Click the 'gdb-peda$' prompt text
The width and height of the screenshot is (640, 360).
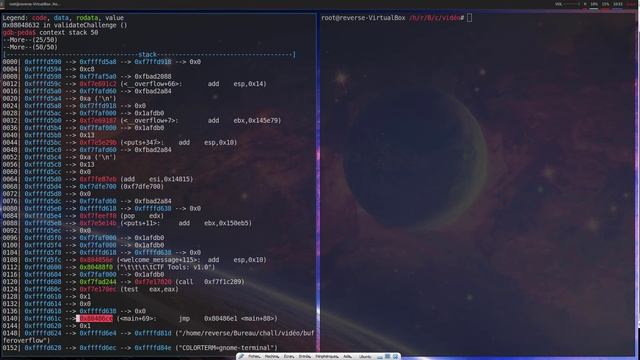(x=19, y=32)
